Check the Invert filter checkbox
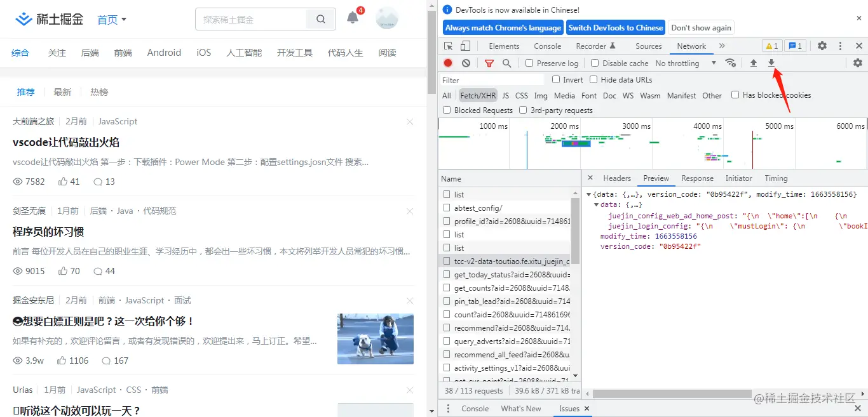Screen dimensions: 868x417 tap(556, 79)
